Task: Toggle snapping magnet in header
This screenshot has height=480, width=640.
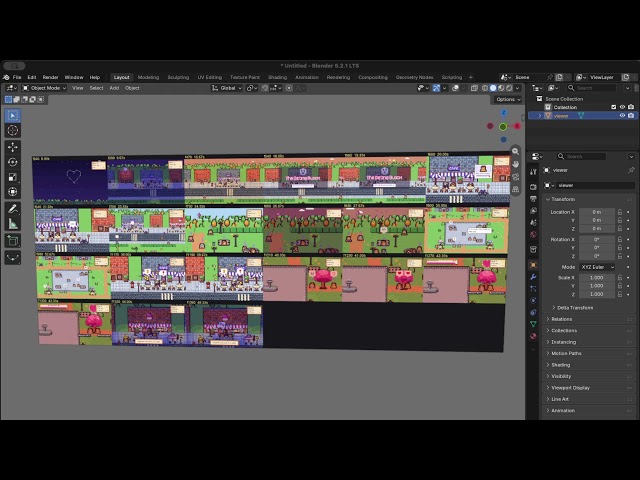Action: pyautogui.click(x=265, y=88)
